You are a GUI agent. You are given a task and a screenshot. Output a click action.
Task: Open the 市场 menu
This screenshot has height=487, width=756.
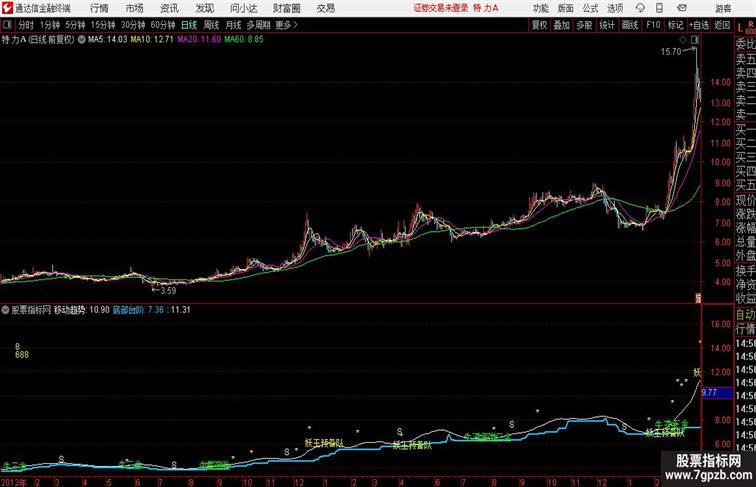pos(134,8)
